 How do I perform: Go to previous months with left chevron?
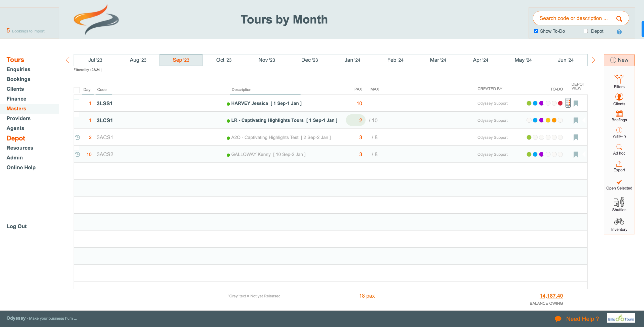tap(68, 60)
